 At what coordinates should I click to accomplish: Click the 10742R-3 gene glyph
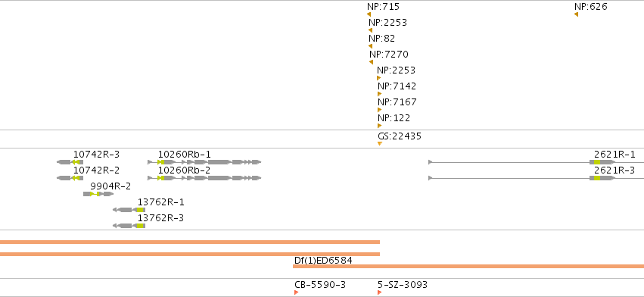pos(70,162)
